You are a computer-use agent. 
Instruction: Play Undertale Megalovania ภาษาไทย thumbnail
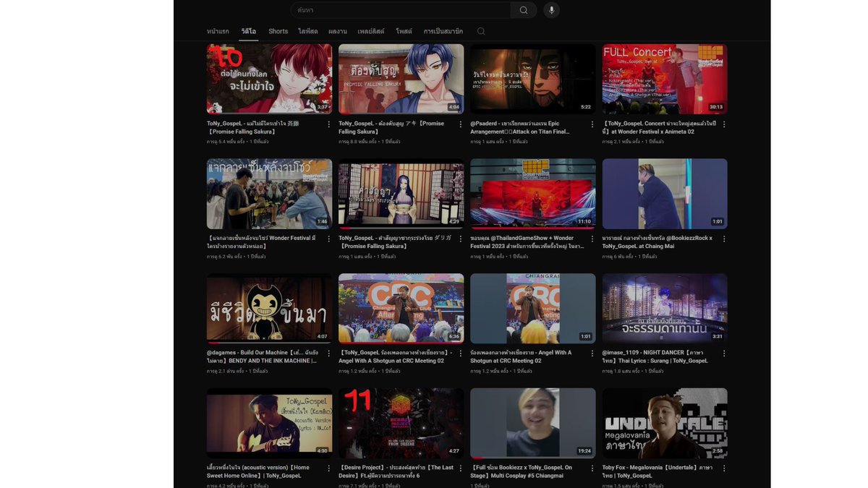[x=665, y=423]
